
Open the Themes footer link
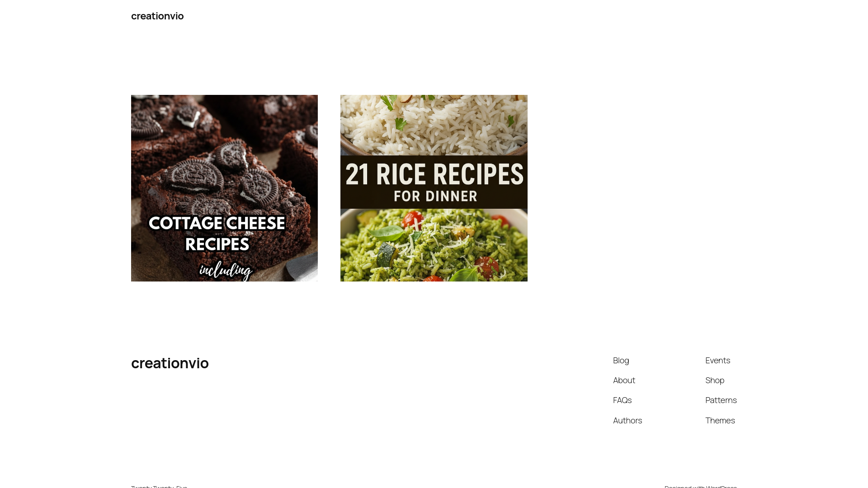pyautogui.click(x=720, y=420)
